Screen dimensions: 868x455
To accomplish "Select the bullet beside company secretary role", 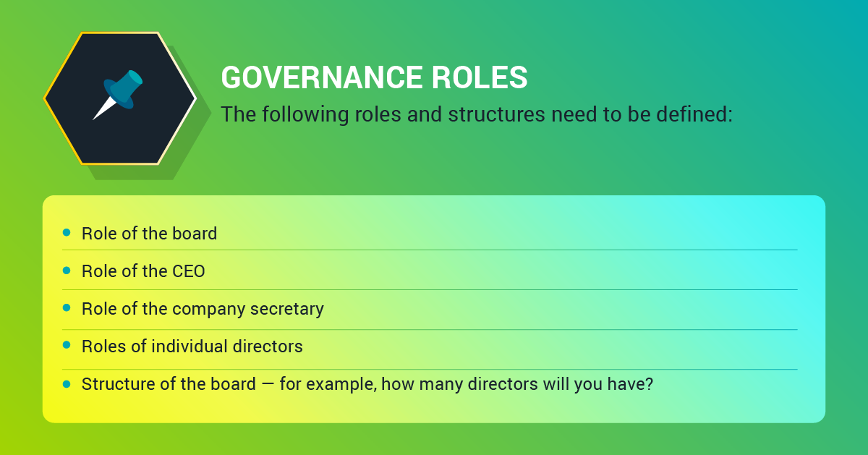I will coord(67,308).
